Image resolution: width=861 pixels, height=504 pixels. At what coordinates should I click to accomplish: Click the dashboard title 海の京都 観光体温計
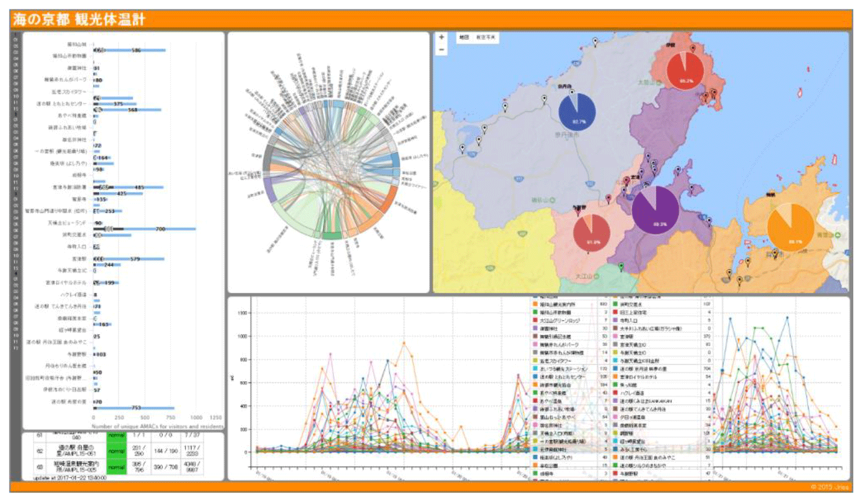tap(79, 20)
